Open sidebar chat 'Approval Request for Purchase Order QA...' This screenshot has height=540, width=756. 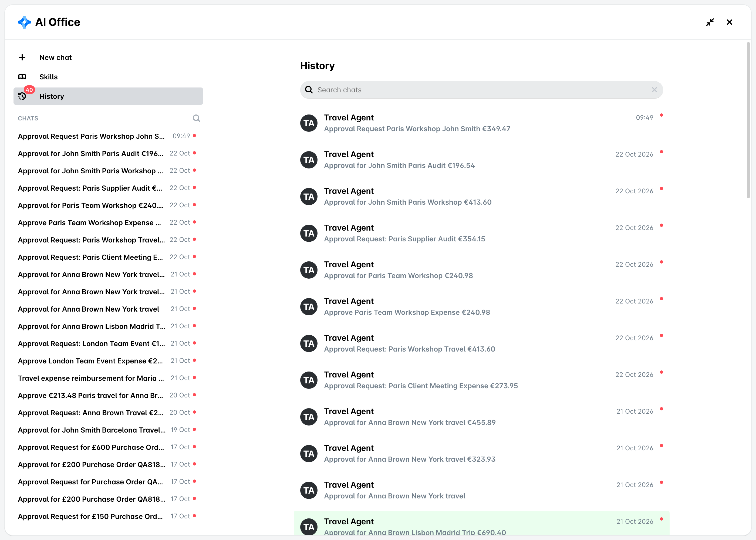click(108, 482)
